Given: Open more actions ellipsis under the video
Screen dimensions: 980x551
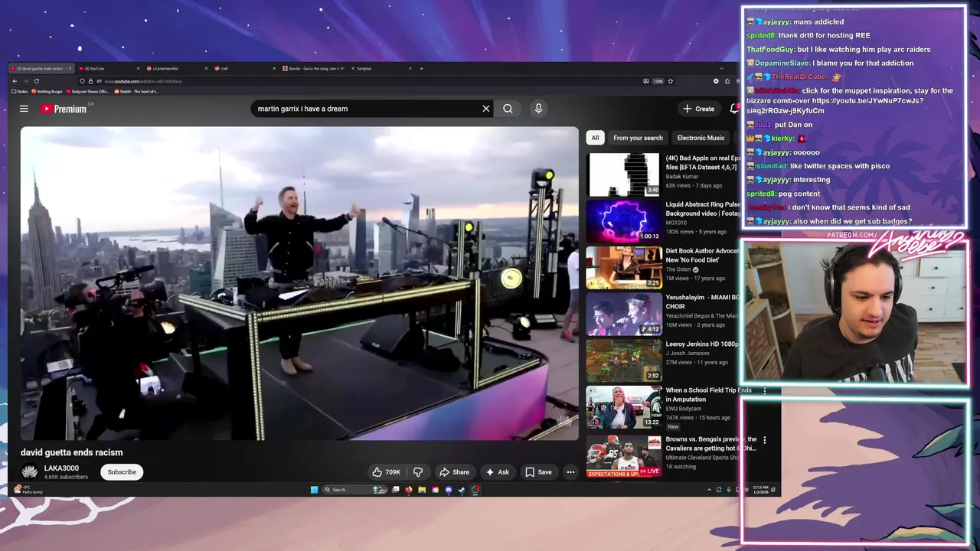Looking at the screenshot, I should [x=570, y=472].
